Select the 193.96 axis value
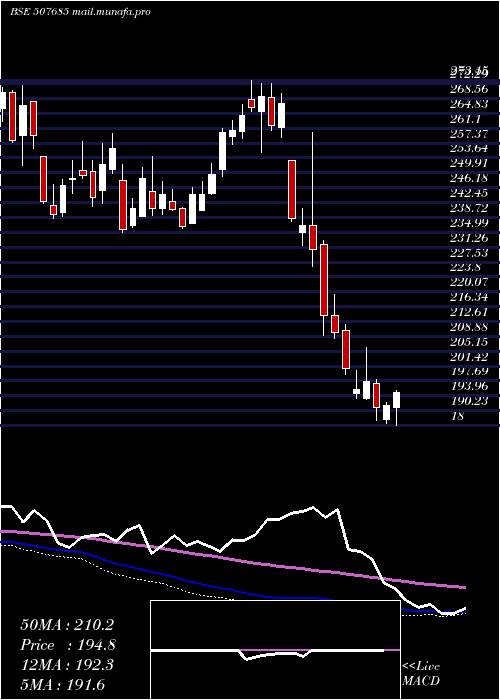The image size is (500, 700). tap(468, 386)
